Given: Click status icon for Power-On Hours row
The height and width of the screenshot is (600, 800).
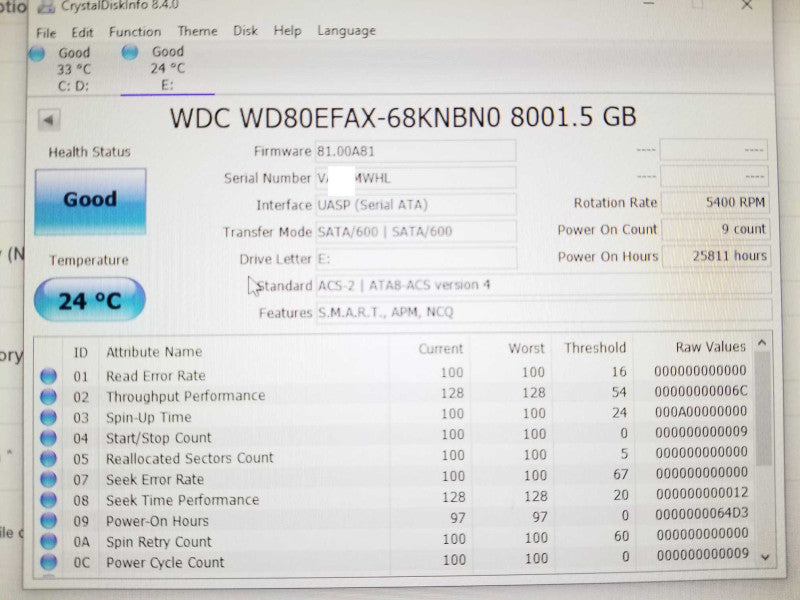Looking at the screenshot, I should coord(48,520).
